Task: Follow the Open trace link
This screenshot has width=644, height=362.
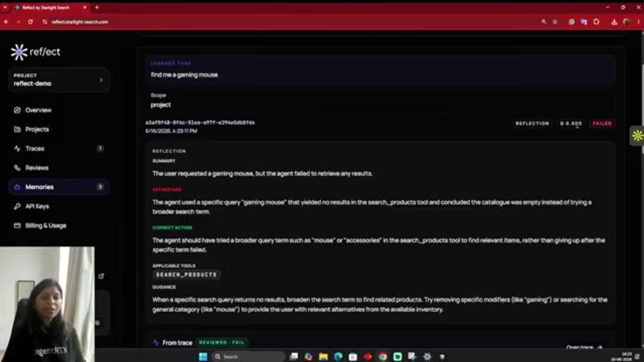Action: [584, 347]
